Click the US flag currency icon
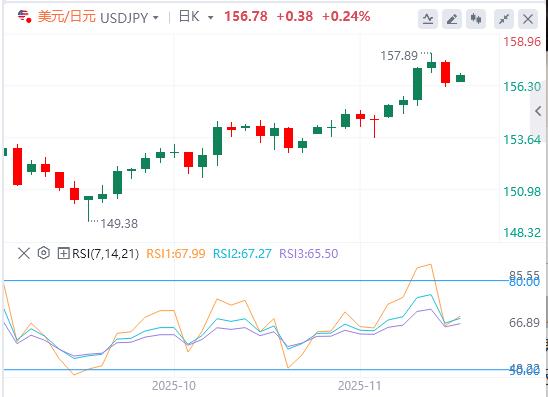548x397 pixels. [x=24, y=16]
